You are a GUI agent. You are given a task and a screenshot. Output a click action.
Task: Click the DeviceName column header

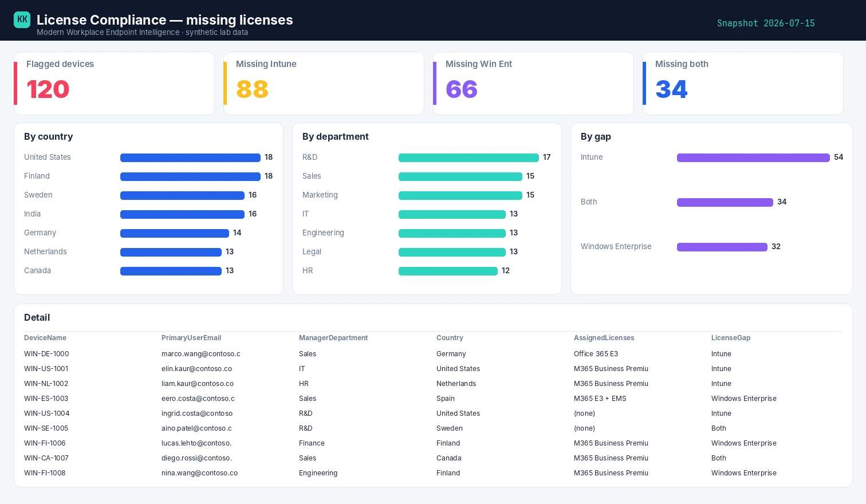(x=45, y=338)
